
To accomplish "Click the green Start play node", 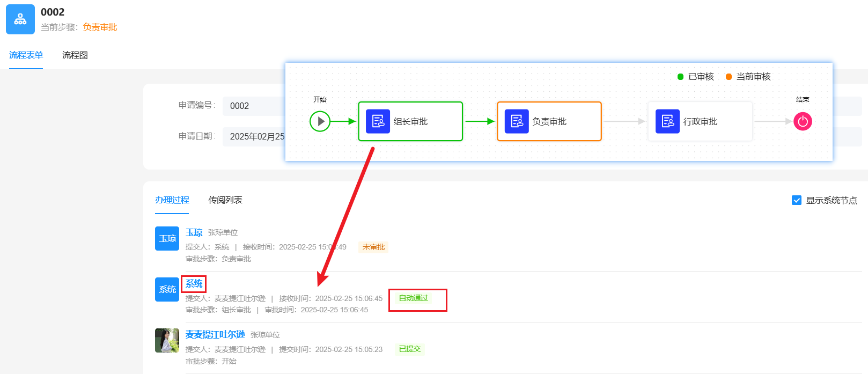I will coord(320,121).
